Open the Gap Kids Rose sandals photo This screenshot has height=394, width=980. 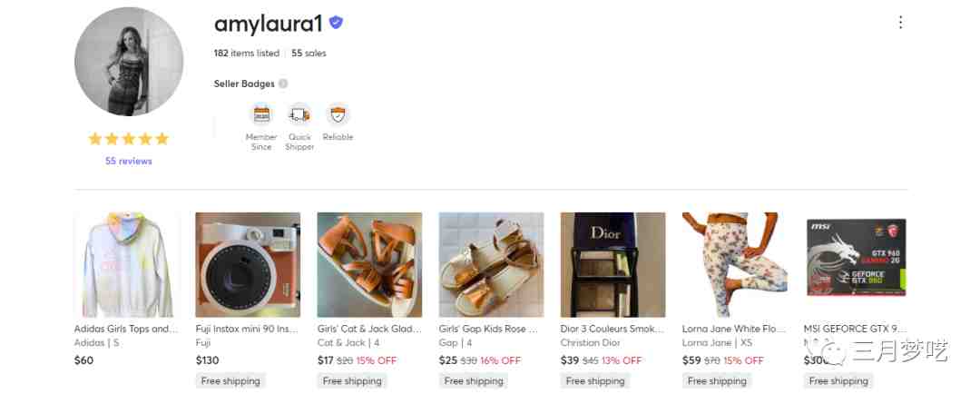491,264
